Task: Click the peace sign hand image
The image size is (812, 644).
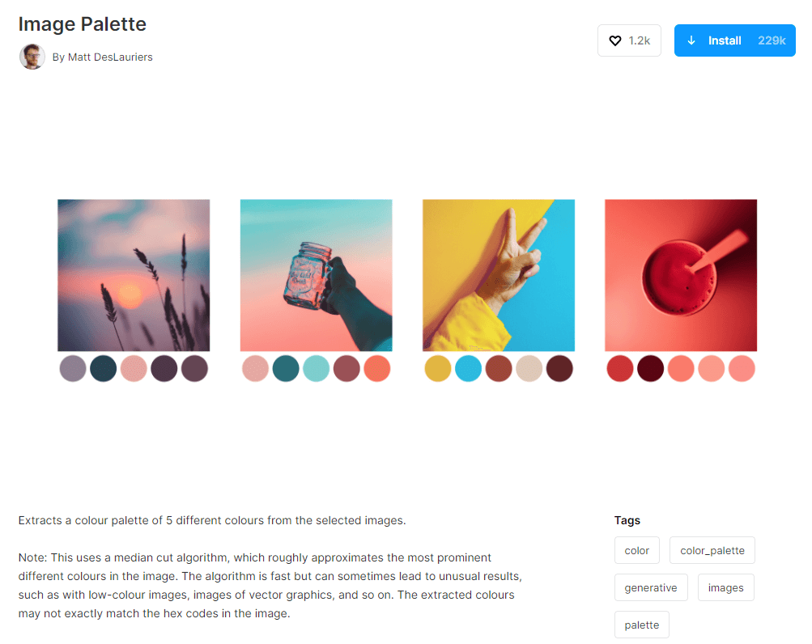Action: tap(499, 275)
